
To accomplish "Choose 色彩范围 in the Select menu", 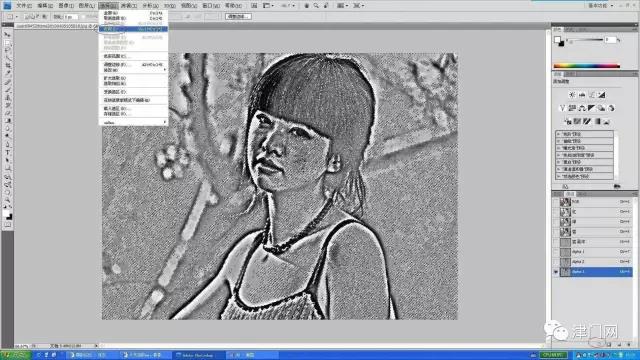I will click(133, 56).
